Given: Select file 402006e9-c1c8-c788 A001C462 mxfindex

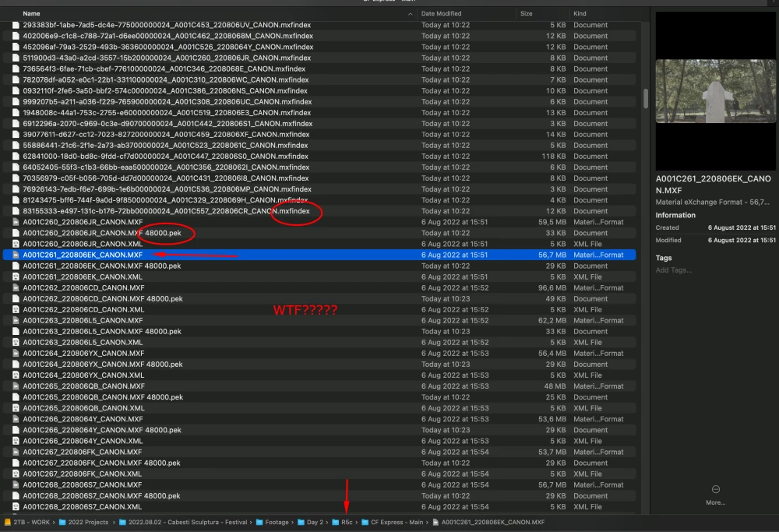Looking at the screenshot, I should point(168,36).
